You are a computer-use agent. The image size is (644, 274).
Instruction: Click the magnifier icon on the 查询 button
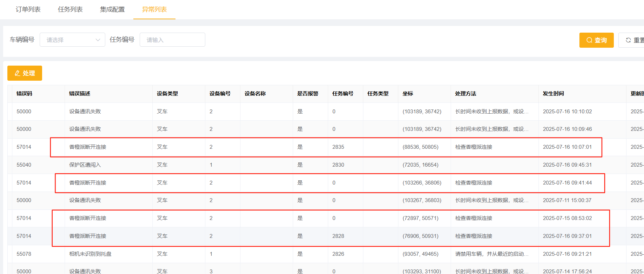(x=589, y=40)
